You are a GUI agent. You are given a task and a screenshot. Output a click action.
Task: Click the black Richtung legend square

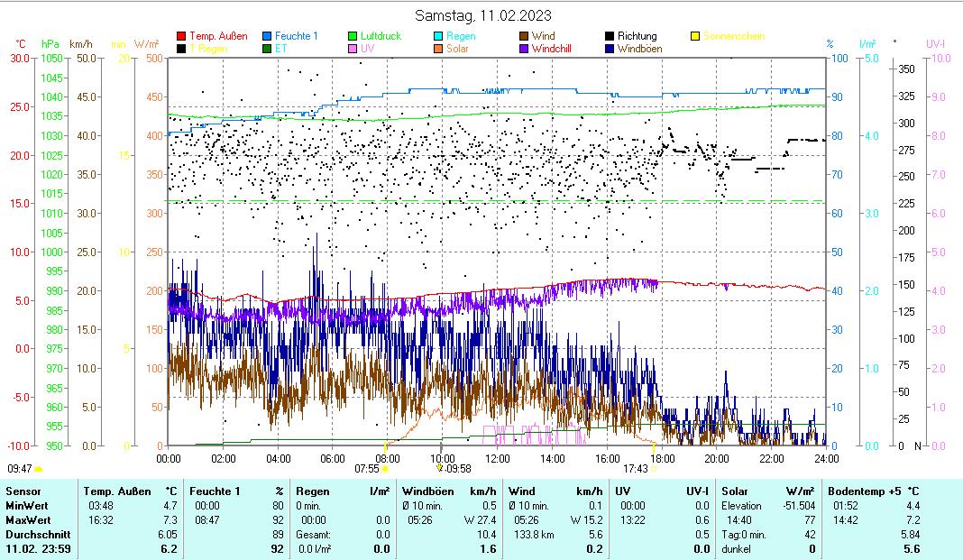click(610, 37)
